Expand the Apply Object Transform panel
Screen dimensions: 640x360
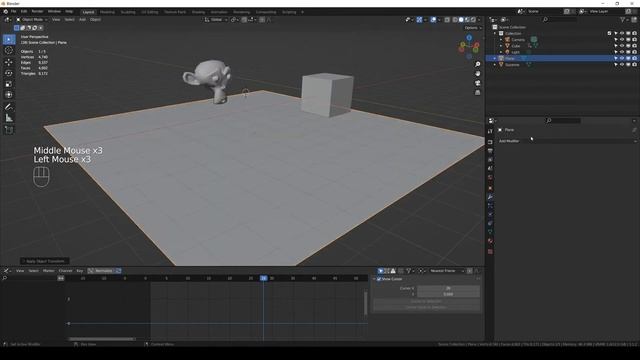pyautogui.click(x=45, y=261)
